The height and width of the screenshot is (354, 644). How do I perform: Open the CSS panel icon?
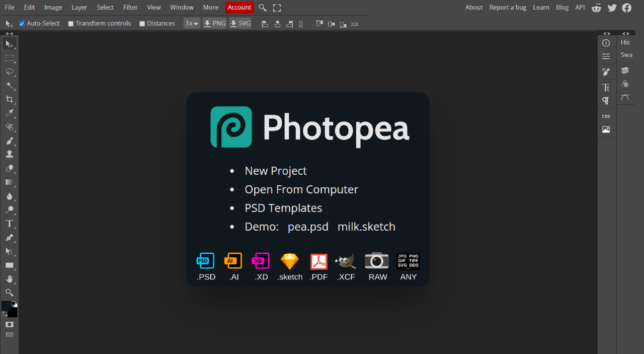606,116
